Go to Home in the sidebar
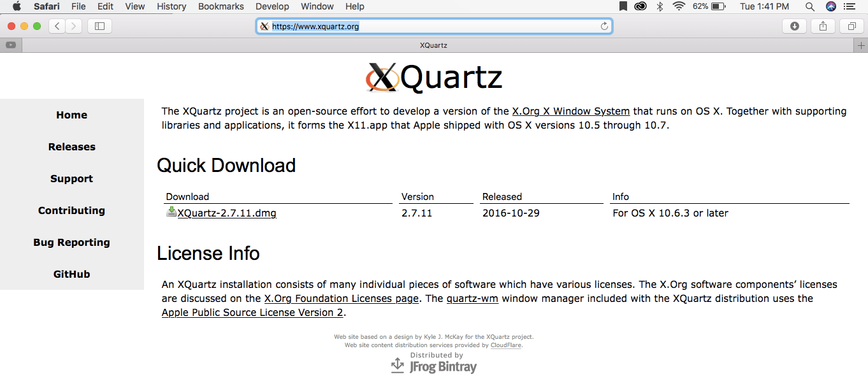 point(71,115)
